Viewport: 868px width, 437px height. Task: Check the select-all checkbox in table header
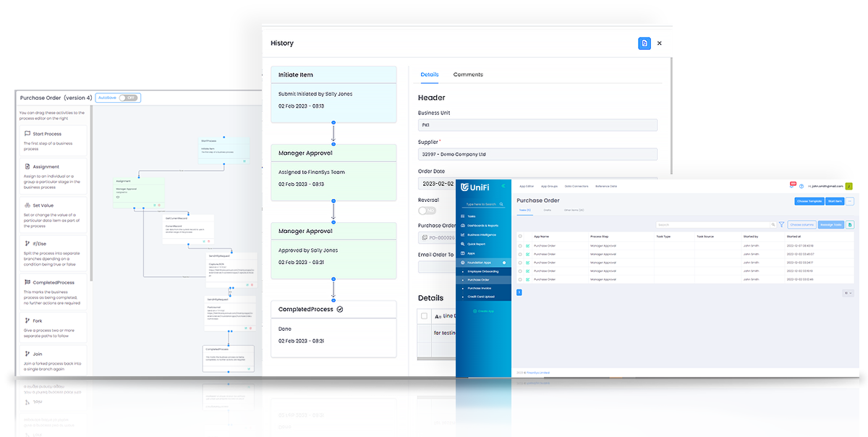coord(519,237)
